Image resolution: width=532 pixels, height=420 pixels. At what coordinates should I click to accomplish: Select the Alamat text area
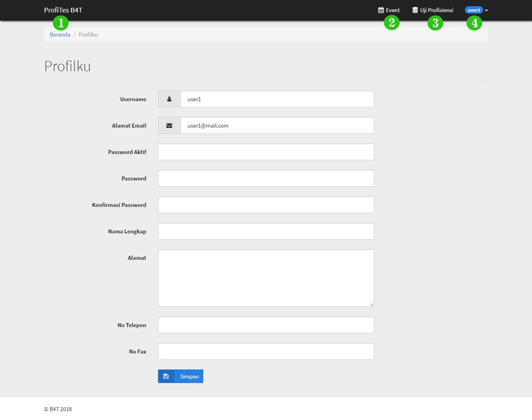[265, 278]
